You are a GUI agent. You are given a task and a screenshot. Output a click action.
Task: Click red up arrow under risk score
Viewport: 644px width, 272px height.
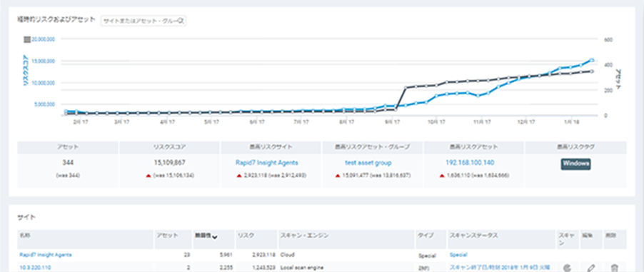pyautogui.click(x=149, y=176)
